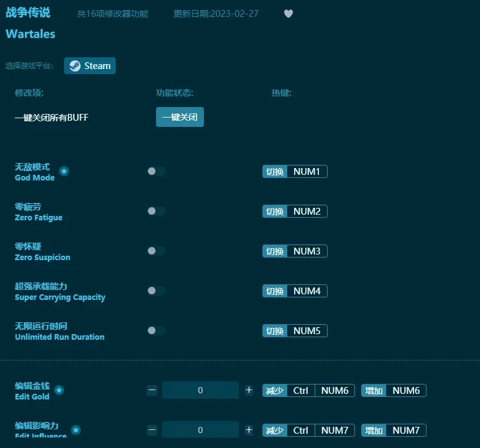Click the 一键关闭 button
This screenshot has width=480, height=448.
180,117
